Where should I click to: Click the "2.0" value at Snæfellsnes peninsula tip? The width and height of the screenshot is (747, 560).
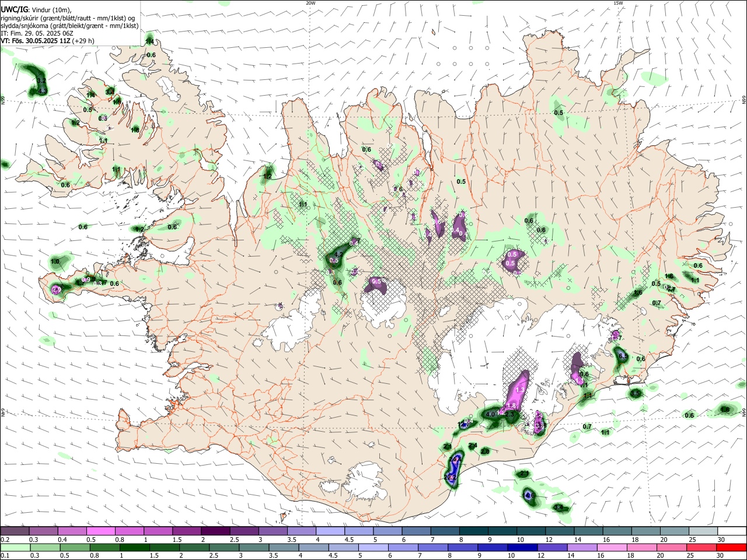tap(57, 289)
